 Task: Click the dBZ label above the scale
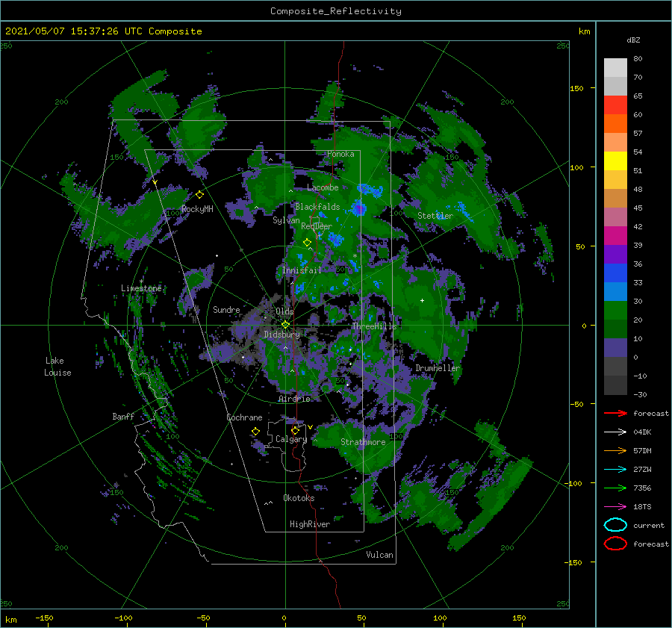tap(633, 40)
